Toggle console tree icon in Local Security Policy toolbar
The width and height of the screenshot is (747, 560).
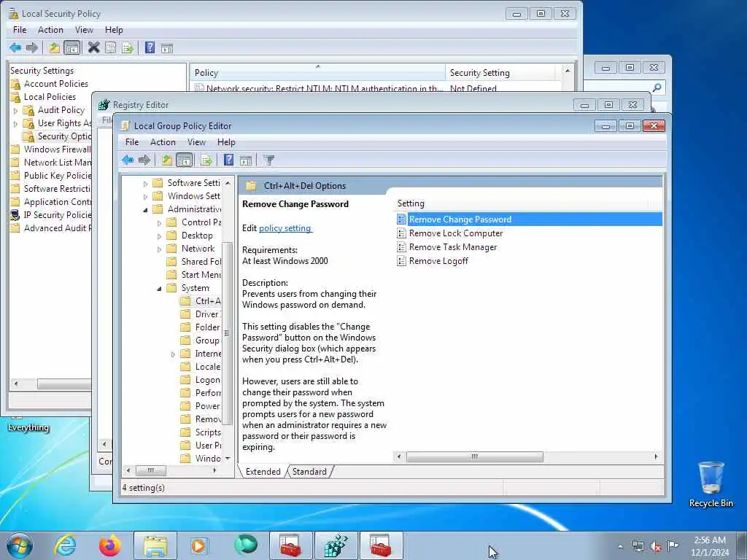(x=72, y=47)
